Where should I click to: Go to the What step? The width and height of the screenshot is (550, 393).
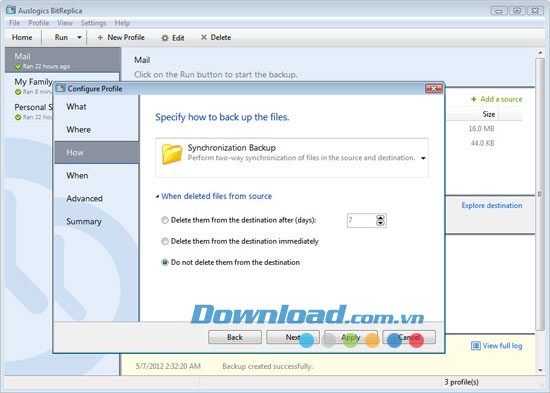coord(96,107)
